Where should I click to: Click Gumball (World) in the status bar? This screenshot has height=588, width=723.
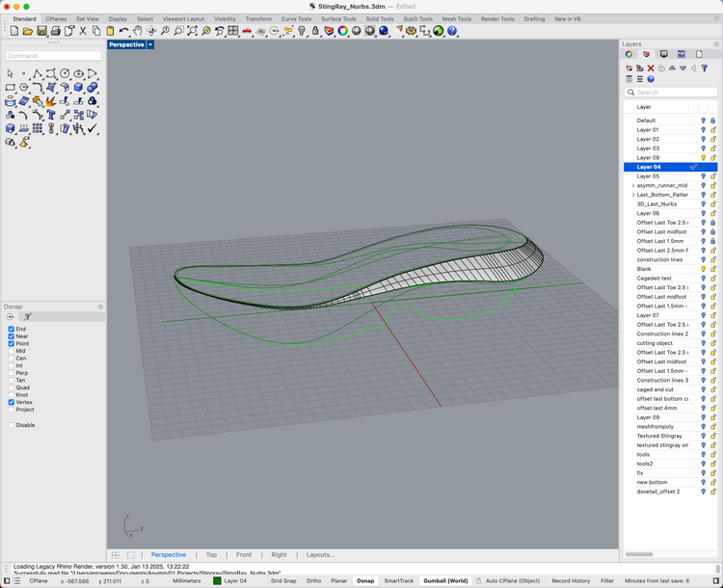coord(445,581)
